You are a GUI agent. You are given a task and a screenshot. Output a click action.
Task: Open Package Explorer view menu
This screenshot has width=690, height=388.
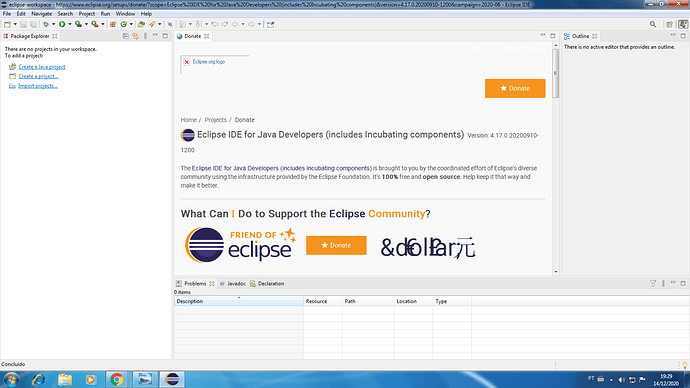146,36
